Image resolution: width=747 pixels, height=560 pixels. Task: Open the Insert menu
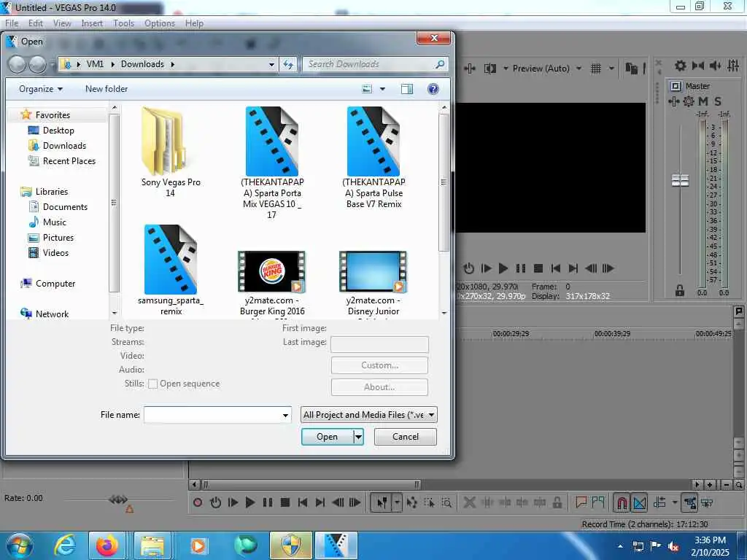coord(92,23)
